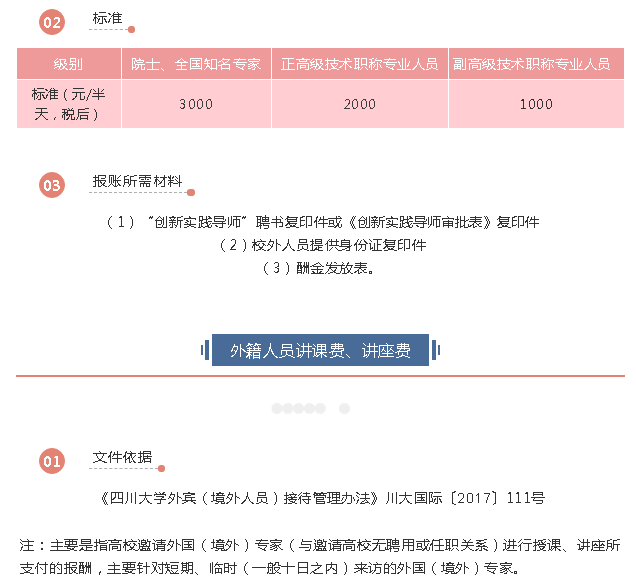636x586 pixels.
Task: Click the 03 badge beside 报账所需材料
Action: [x=52, y=185]
